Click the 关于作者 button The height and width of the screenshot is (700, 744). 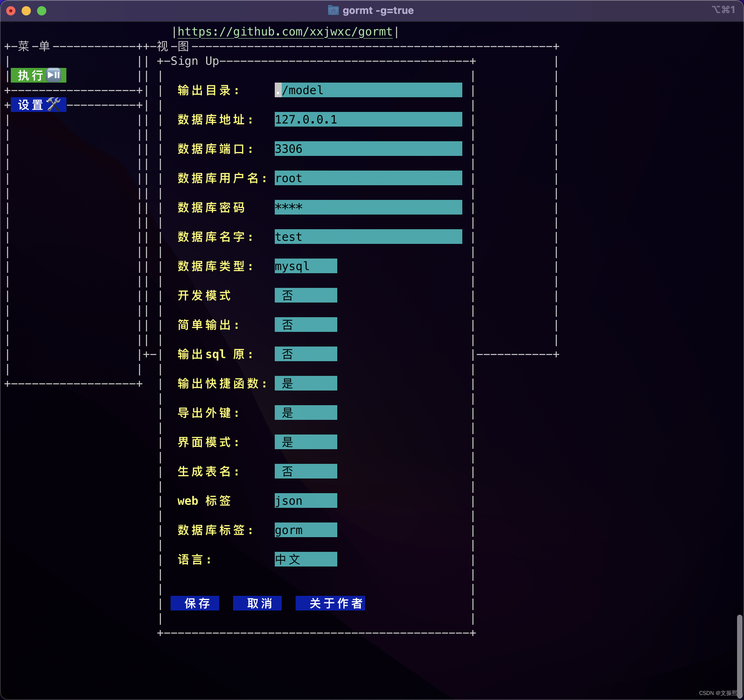coord(330,603)
